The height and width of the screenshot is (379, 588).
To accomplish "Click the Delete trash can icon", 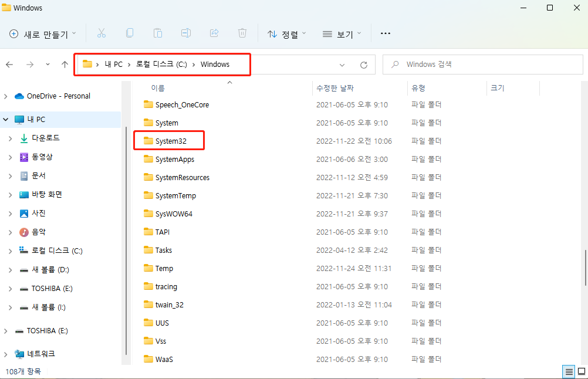I will pyautogui.click(x=242, y=33).
